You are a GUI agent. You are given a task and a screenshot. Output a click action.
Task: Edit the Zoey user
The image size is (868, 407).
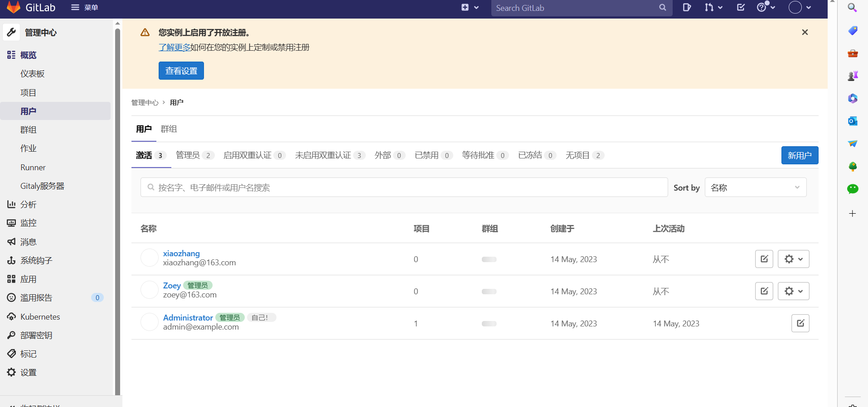[764, 291]
